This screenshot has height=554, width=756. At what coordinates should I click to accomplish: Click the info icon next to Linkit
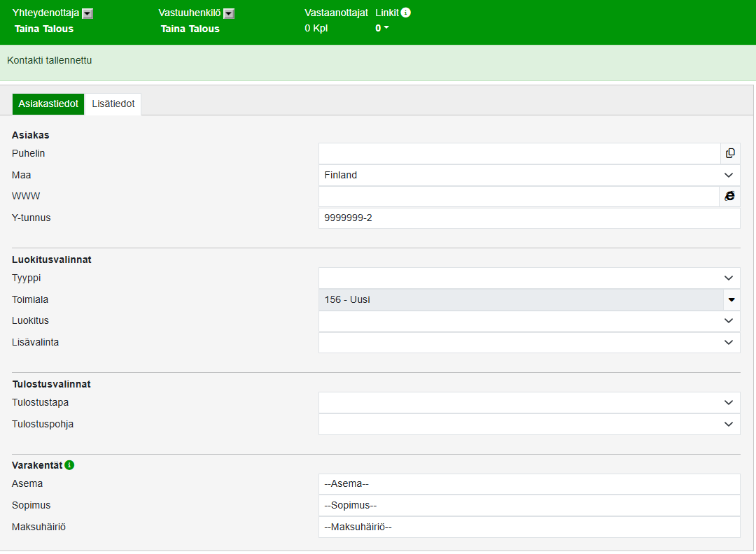(x=406, y=13)
